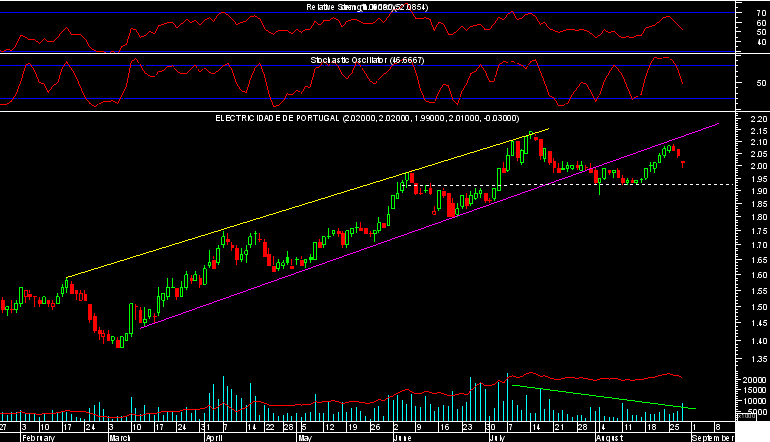This screenshot has width=770, height=442.
Task: Click the 23 date label on time axis
Action: (467, 427)
